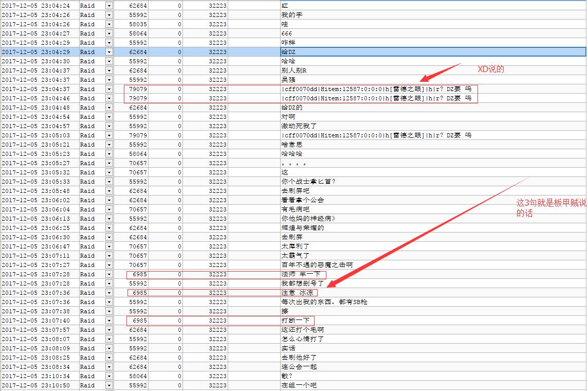Expand the Raid selector on the 哈哈哈 row

pyautogui.click(x=108, y=154)
